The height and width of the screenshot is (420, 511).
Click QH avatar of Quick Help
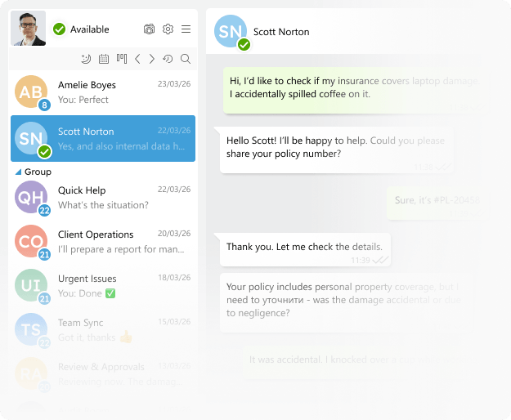point(31,197)
